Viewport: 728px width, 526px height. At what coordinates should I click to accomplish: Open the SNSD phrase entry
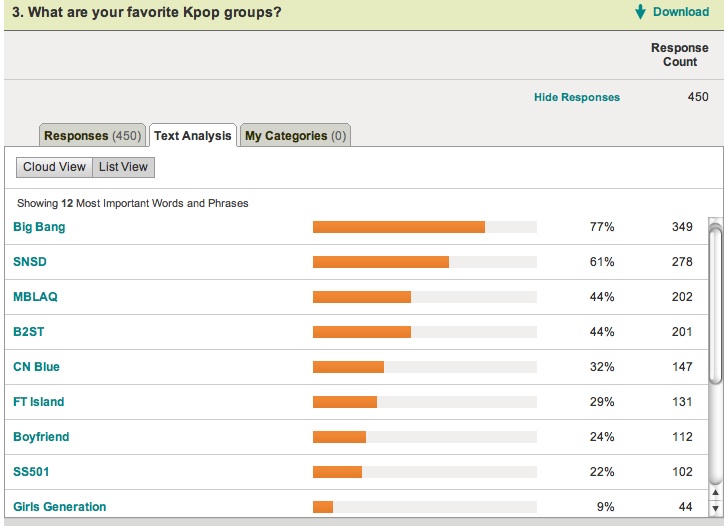(30, 262)
